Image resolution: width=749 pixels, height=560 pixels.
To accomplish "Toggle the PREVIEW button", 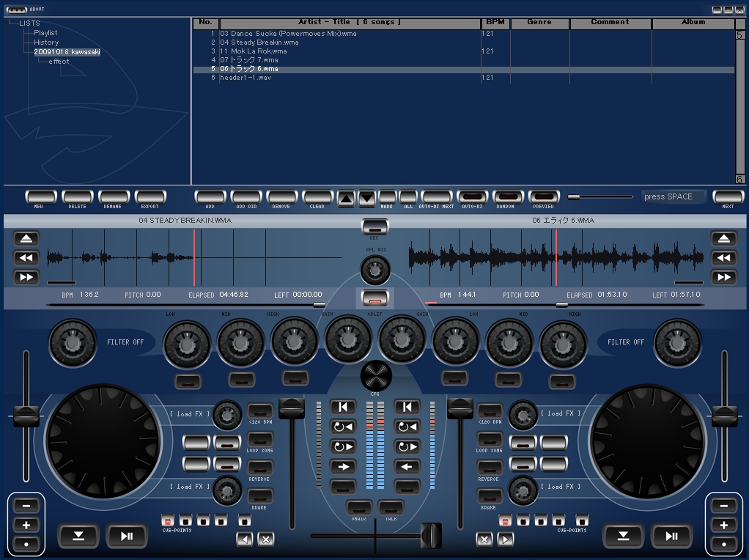I will pyautogui.click(x=544, y=197).
